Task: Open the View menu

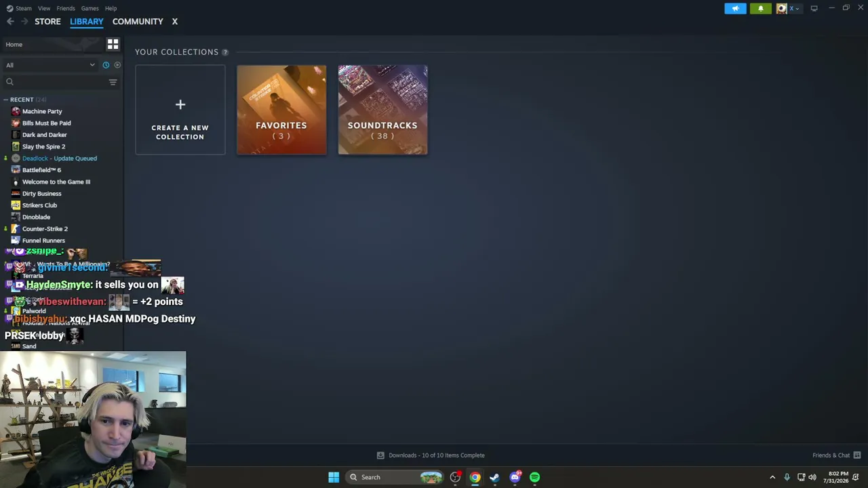Action: coord(44,8)
